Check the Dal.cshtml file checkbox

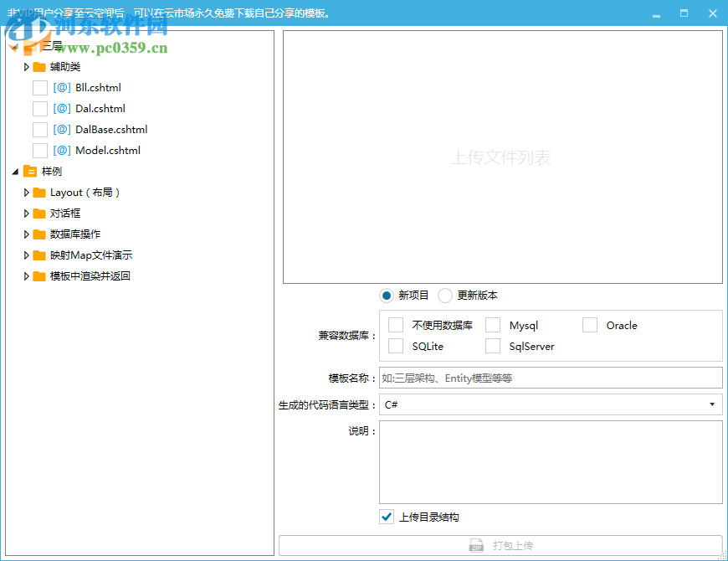pos(40,109)
